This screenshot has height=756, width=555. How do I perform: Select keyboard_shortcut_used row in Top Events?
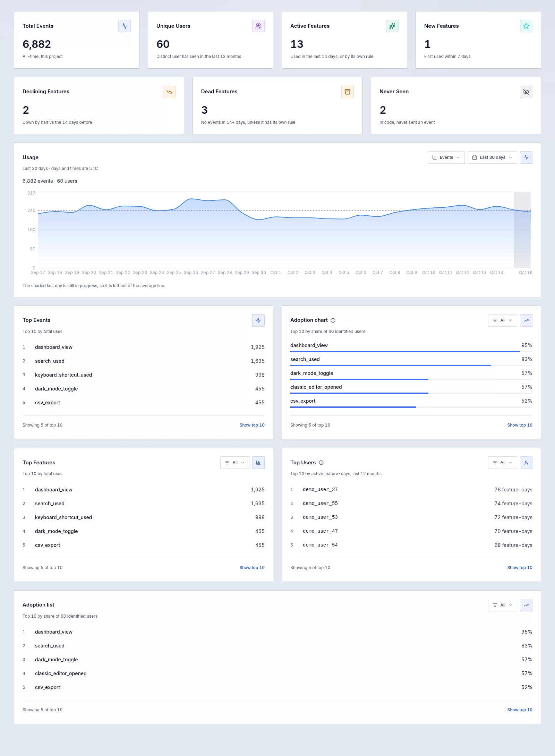point(144,375)
